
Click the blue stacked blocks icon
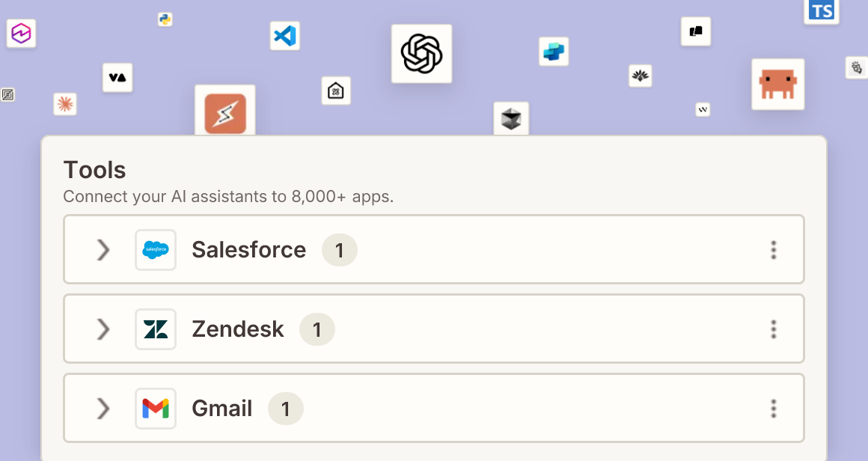click(554, 52)
